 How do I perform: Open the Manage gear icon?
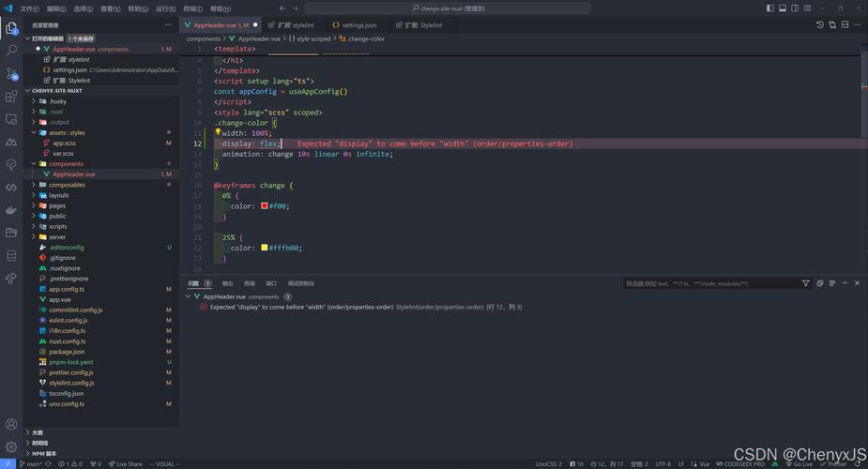point(11,447)
